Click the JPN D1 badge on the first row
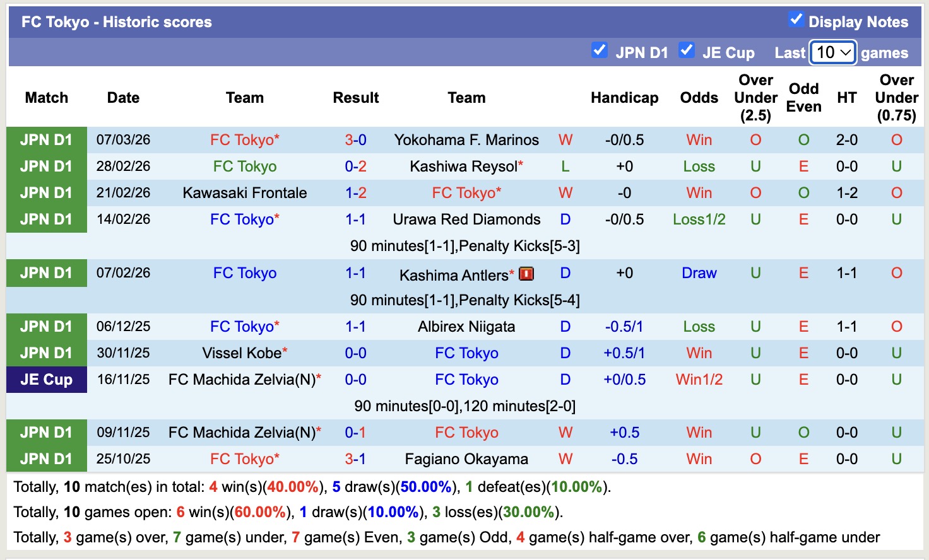929x560 pixels. click(46, 139)
